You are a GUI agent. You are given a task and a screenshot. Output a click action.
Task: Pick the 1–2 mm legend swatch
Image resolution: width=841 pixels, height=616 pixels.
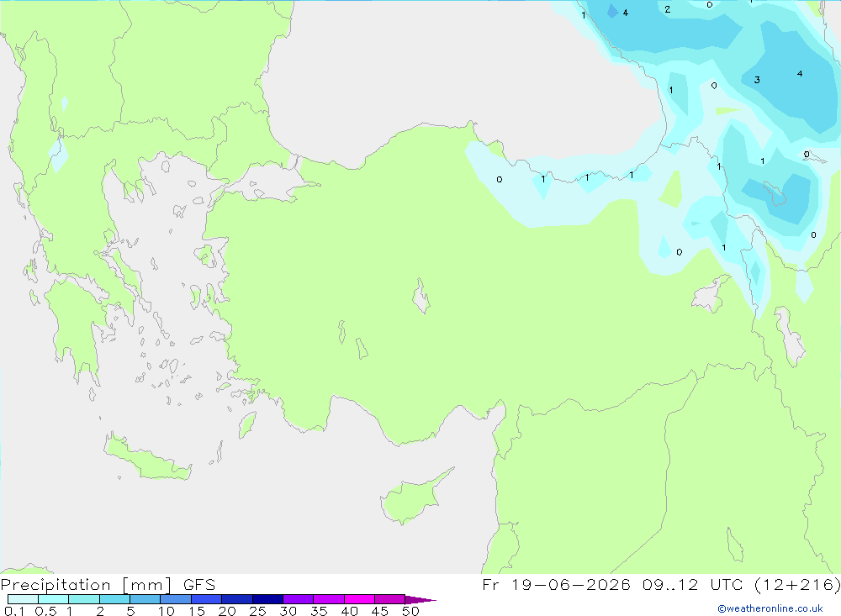click(x=83, y=599)
